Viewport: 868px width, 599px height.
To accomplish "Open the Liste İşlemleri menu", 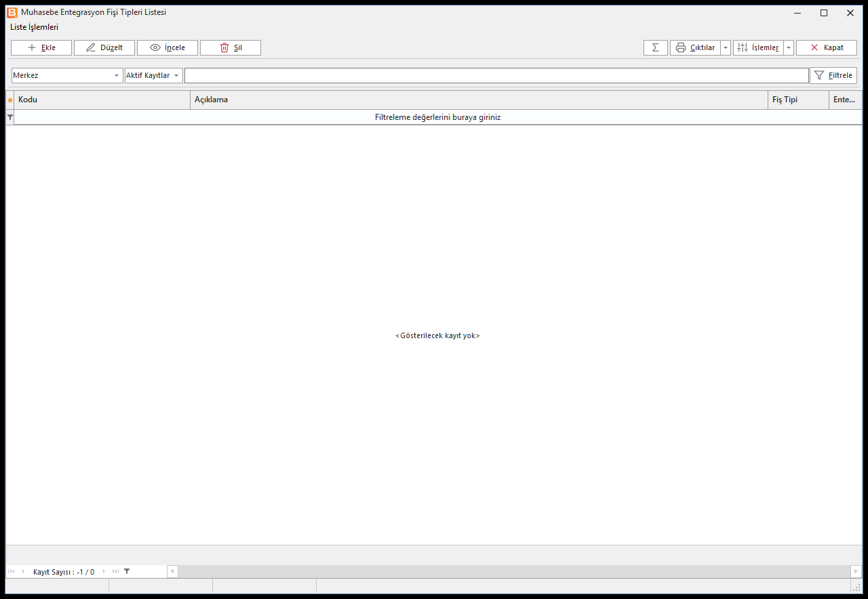I will click(35, 27).
